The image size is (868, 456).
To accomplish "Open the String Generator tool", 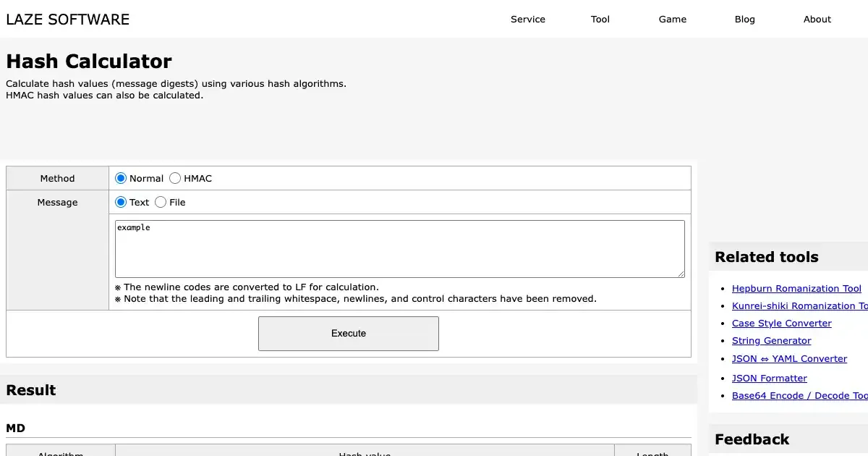I will coord(771,341).
